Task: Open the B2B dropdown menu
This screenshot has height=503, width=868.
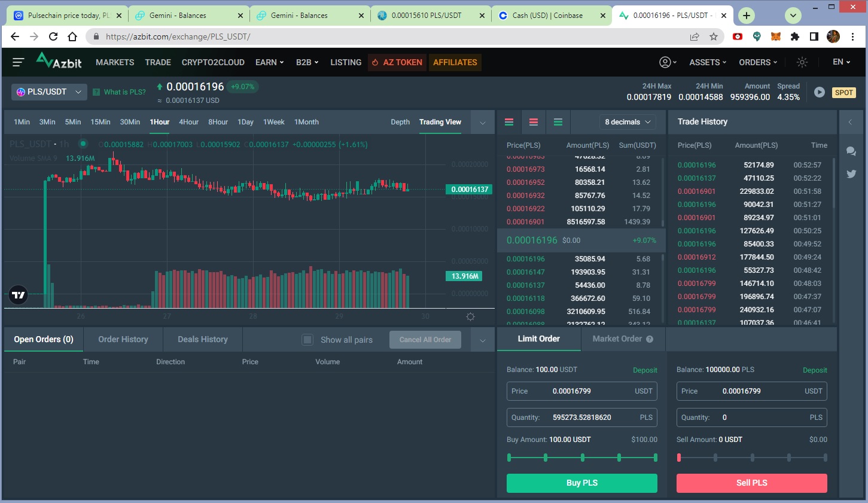Action: coord(307,62)
